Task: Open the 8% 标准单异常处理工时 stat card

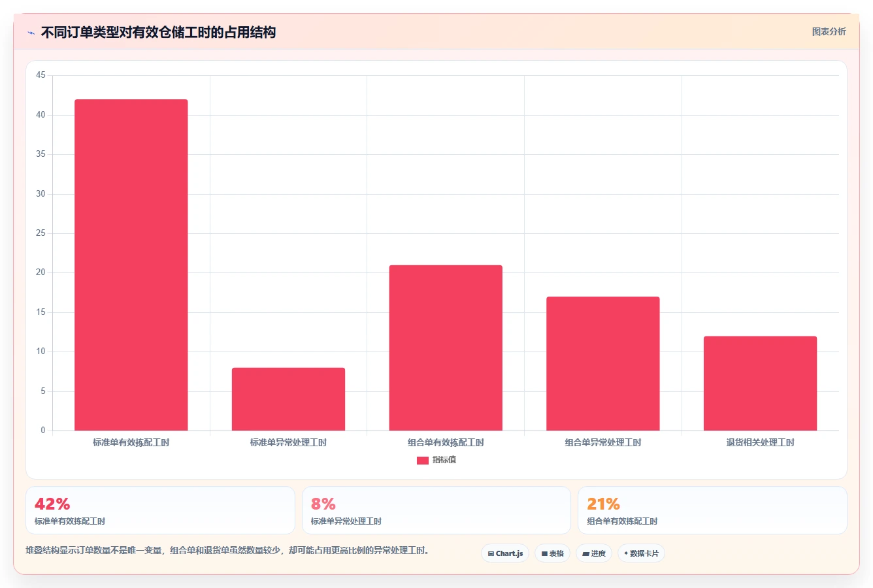Action: pos(436,510)
